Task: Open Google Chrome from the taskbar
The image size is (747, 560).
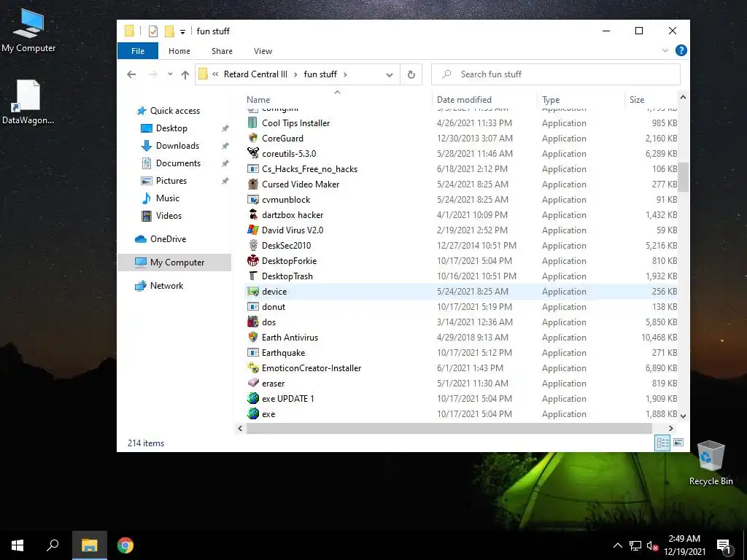Action: (125, 545)
